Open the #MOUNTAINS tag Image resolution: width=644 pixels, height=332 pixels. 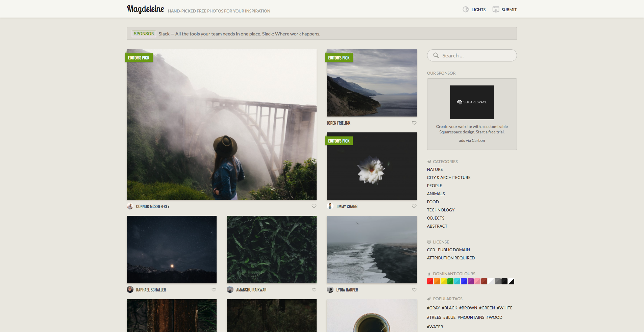tap(471, 317)
